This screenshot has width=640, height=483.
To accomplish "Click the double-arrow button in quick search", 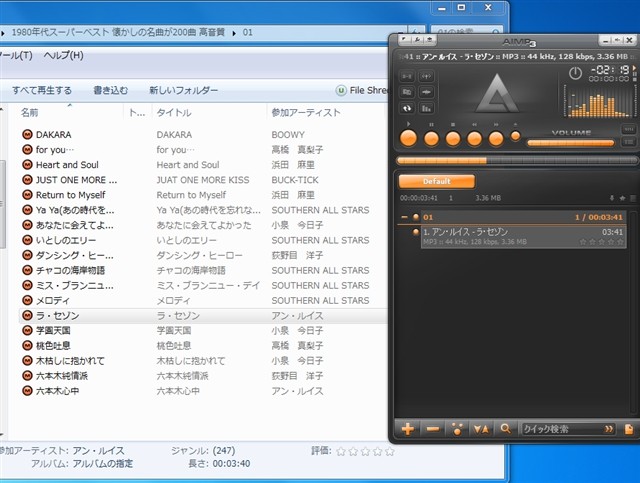I will (609, 429).
